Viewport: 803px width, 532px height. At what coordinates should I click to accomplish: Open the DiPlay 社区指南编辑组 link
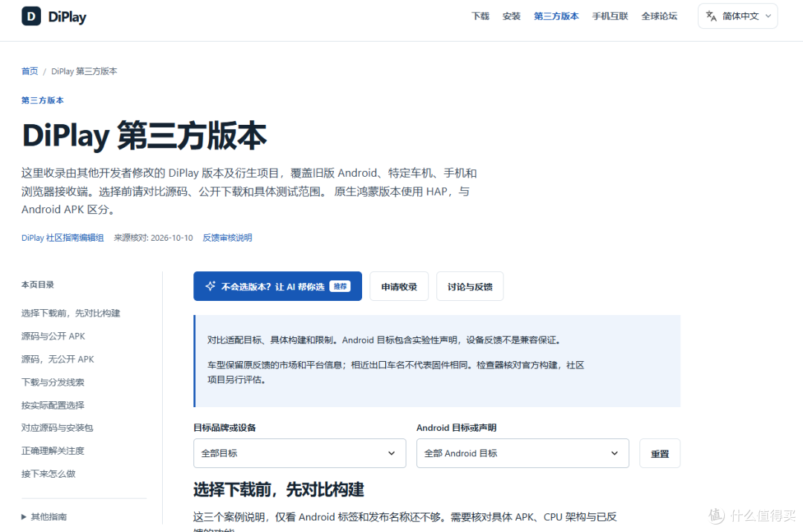click(62, 238)
